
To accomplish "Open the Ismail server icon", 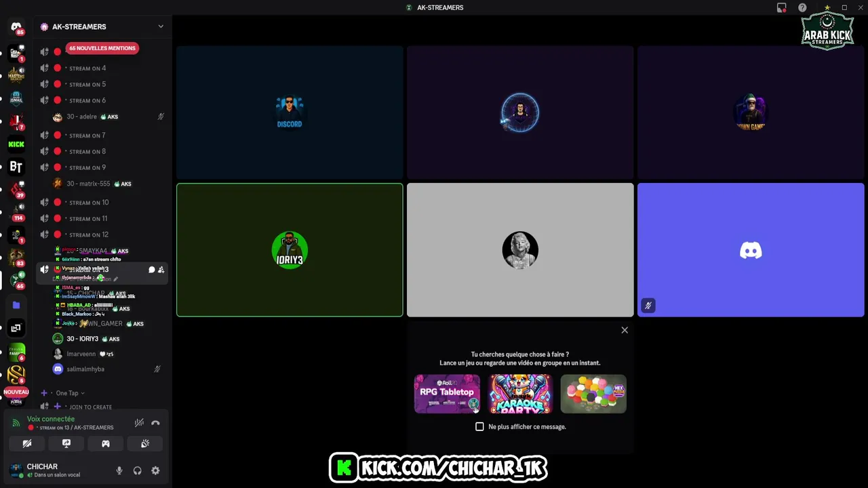I will 16,98.
